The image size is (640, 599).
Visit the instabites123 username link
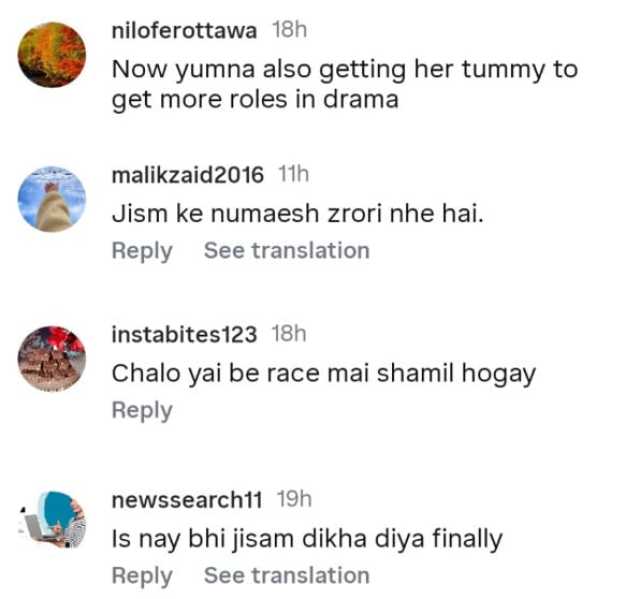tap(184, 335)
